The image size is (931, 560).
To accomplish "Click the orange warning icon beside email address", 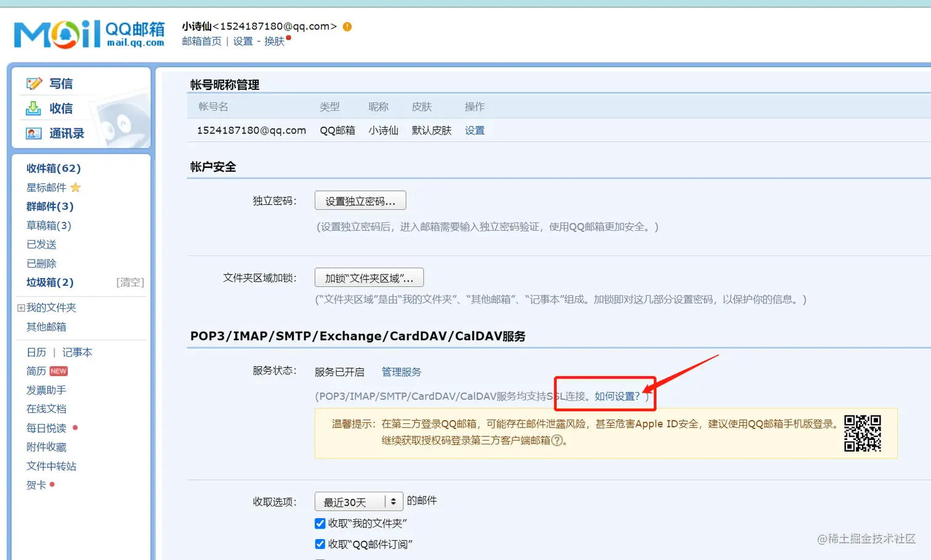I will (x=347, y=26).
